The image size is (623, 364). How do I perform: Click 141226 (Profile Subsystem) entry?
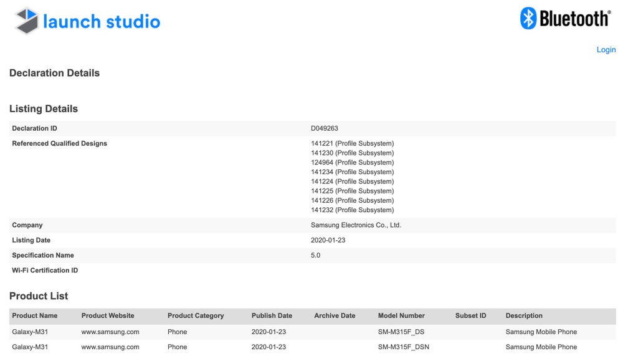[x=352, y=200]
